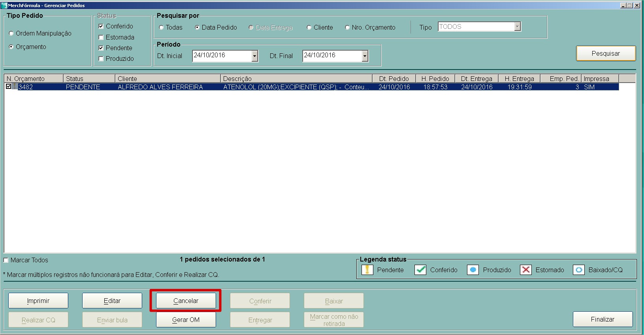
Task: Click the Pendente legend icon
Action: point(367,270)
